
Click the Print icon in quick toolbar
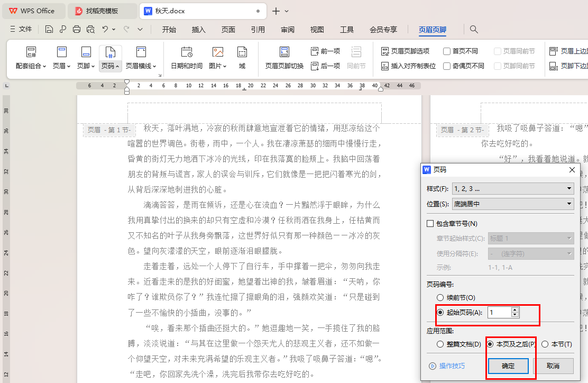(x=77, y=29)
